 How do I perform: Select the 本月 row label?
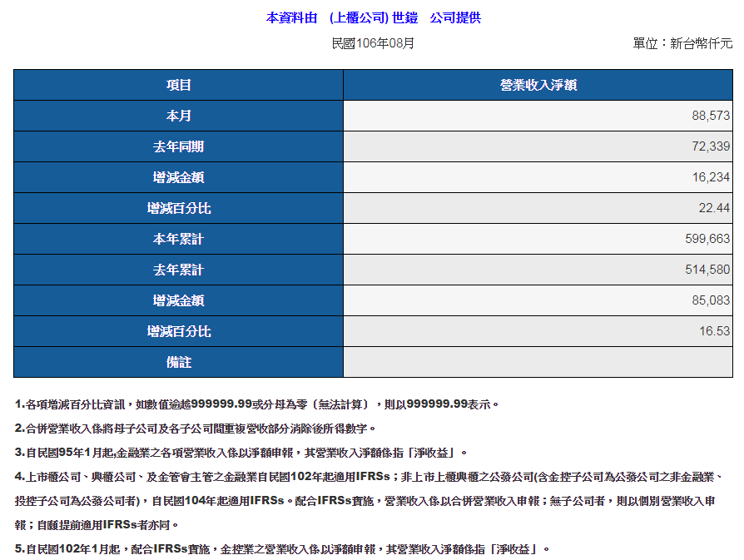pos(178,116)
